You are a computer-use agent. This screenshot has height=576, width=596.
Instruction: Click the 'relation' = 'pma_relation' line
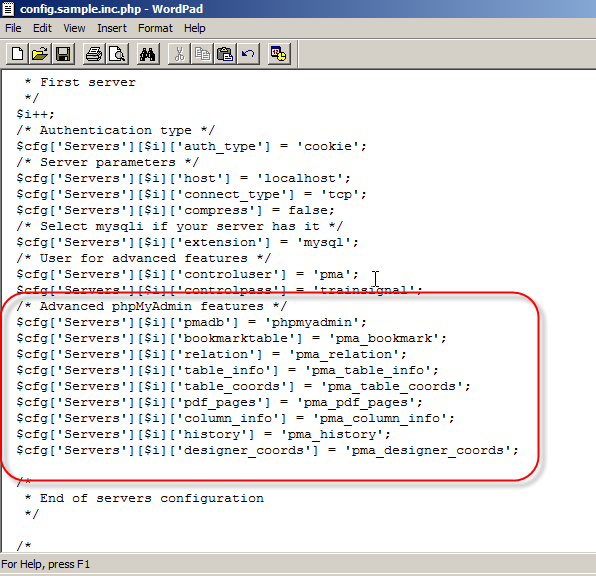coord(212,354)
